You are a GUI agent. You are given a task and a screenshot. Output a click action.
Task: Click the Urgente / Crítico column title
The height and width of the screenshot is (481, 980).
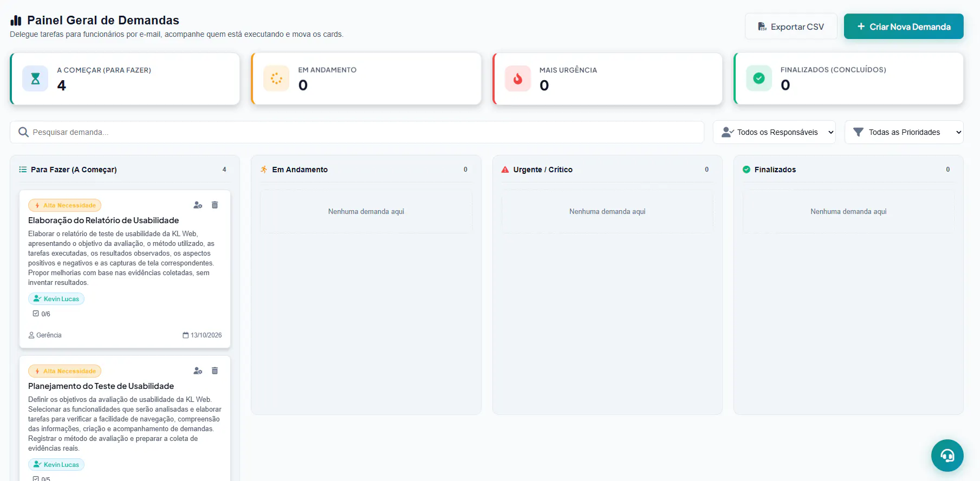coord(543,170)
